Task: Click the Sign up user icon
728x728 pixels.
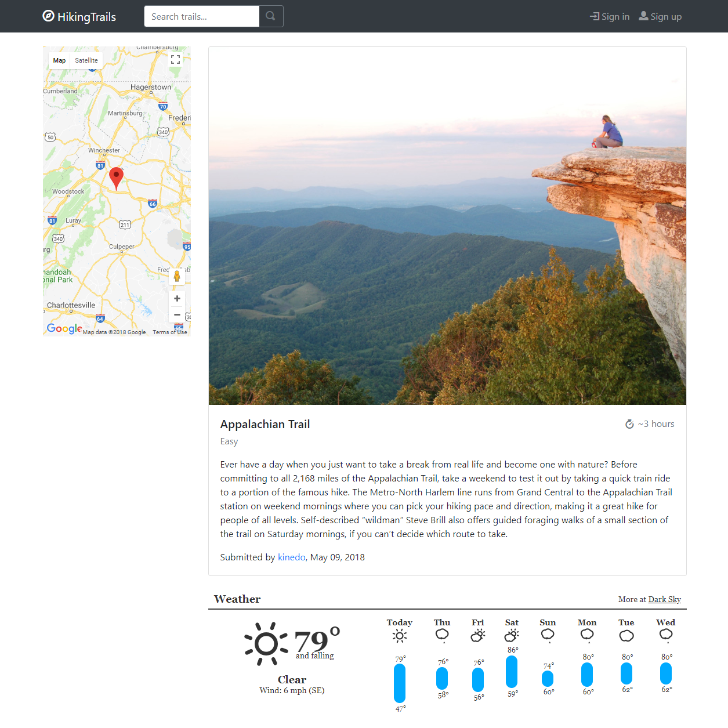Action: coord(643,16)
